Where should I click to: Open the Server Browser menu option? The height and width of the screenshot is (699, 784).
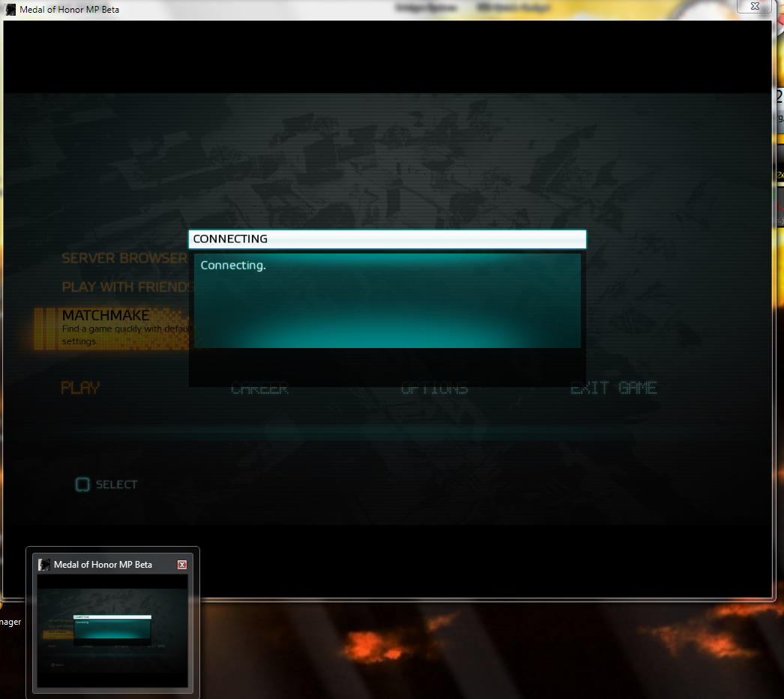[124, 258]
